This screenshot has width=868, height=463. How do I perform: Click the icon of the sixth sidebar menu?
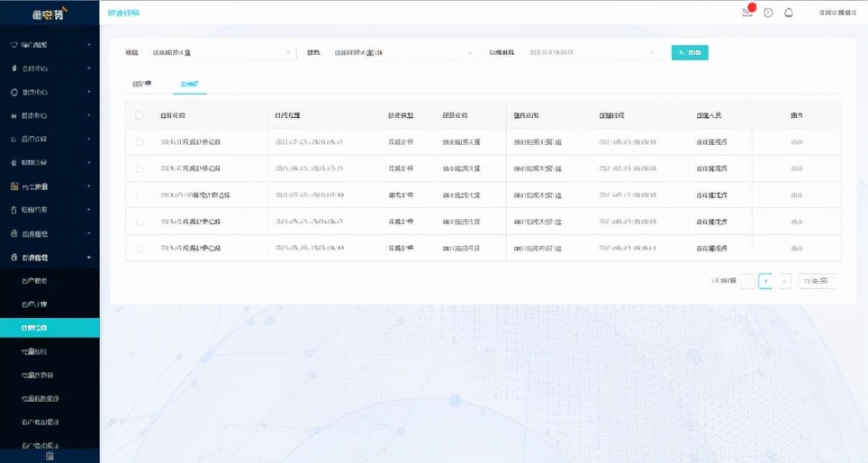pyautogui.click(x=14, y=163)
